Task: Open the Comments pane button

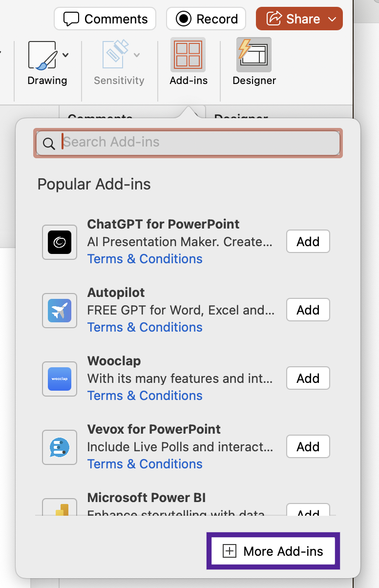Action: click(105, 19)
